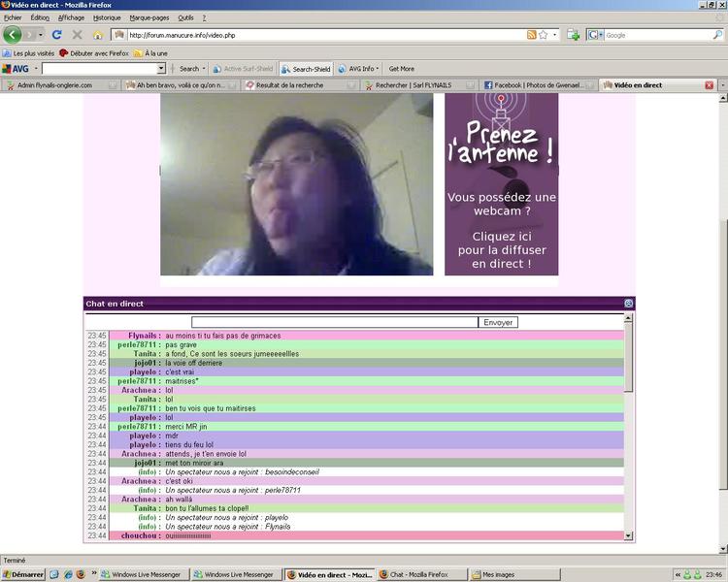
Task: Open the AVG search box dropdown arrow
Action: [x=161, y=69]
